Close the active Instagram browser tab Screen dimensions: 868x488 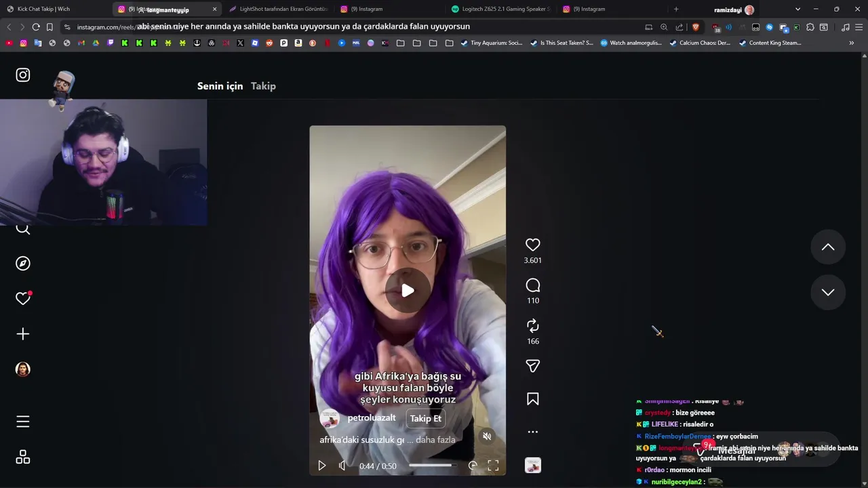[215, 9]
